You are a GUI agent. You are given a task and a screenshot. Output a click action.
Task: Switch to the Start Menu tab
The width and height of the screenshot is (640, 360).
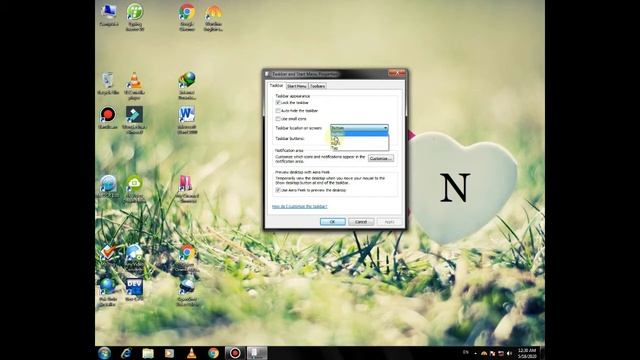click(297, 86)
